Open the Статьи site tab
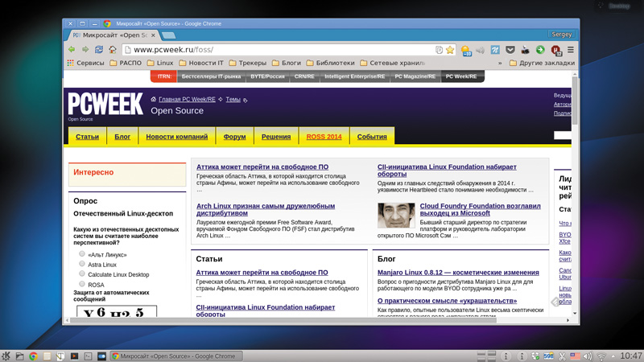The height and width of the screenshot is (362, 644). tap(87, 136)
